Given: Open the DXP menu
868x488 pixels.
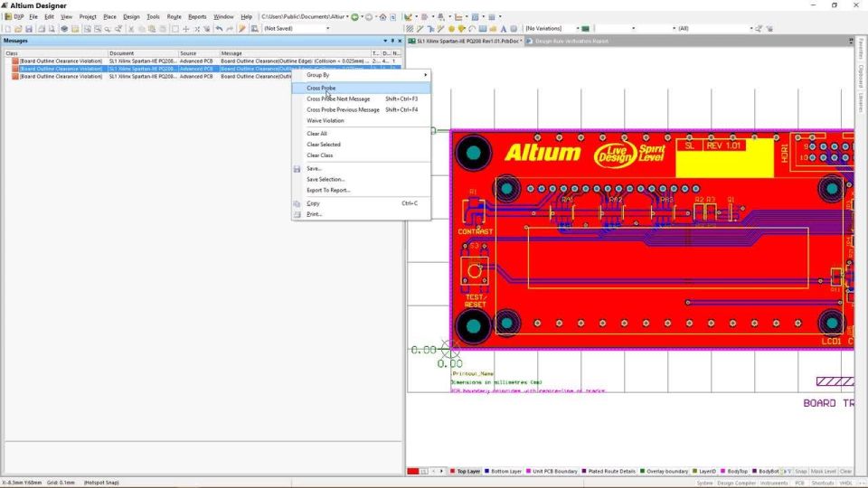Looking at the screenshot, I should (19, 17).
